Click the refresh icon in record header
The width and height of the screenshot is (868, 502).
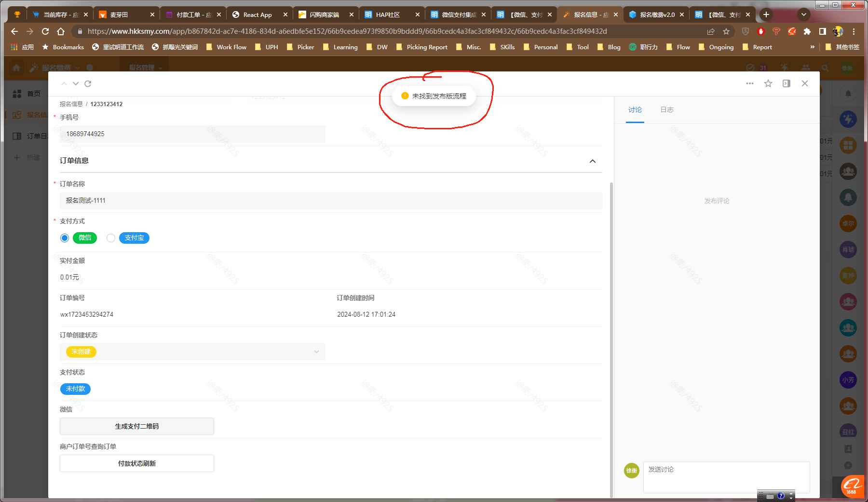coord(88,84)
